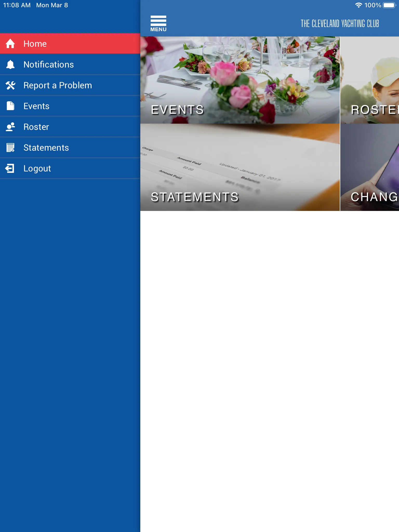Go to Events in the side menu
Viewport: 399px width, 532px height.
coord(70,106)
